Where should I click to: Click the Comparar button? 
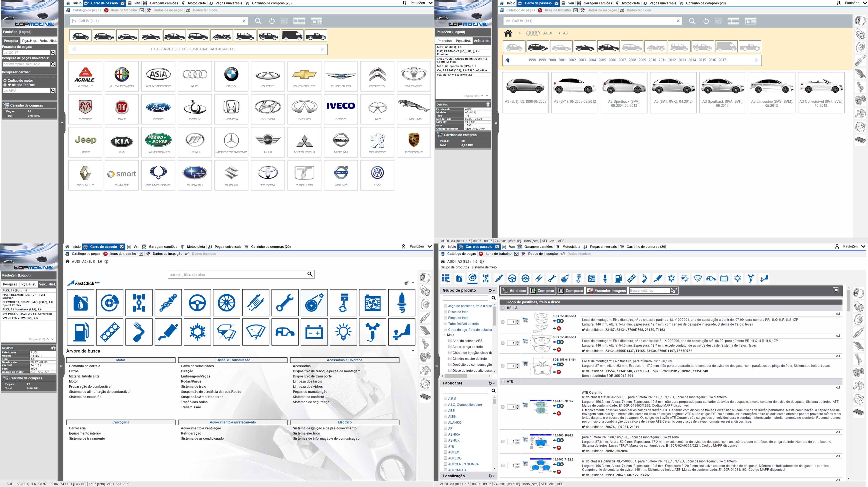pyautogui.click(x=542, y=291)
